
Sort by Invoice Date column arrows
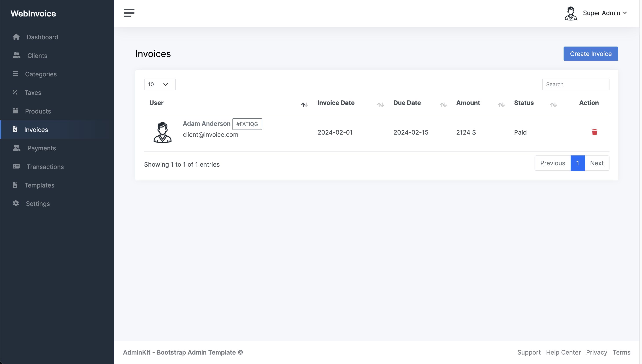(380, 105)
